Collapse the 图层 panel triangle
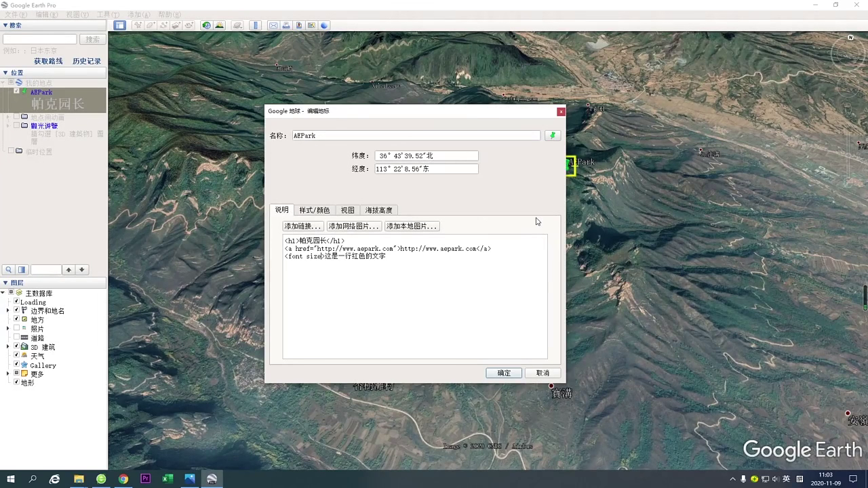This screenshot has width=868, height=488. (x=5, y=283)
